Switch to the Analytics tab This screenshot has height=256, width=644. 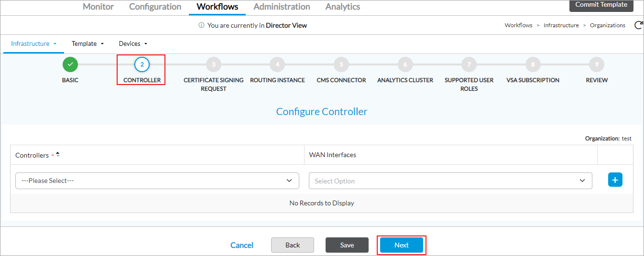[342, 7]
